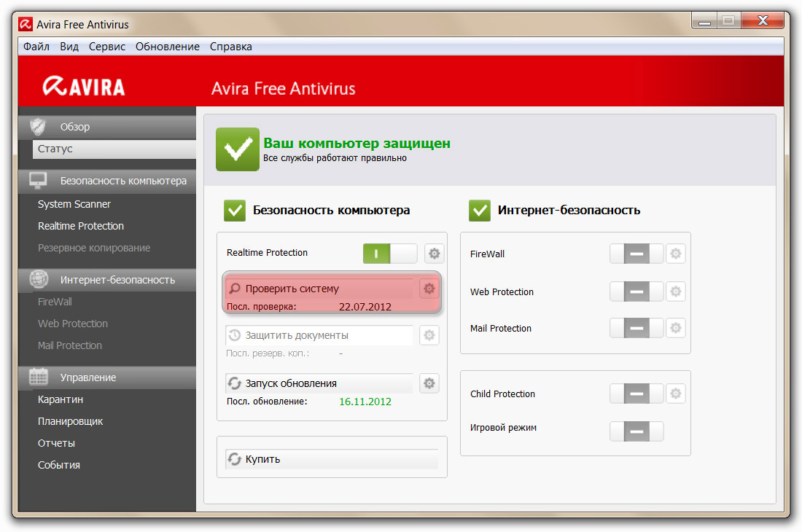The height and width of the screenshot is (532, 802).
Task: Select Статус in the sidebar
Action: 114,149
